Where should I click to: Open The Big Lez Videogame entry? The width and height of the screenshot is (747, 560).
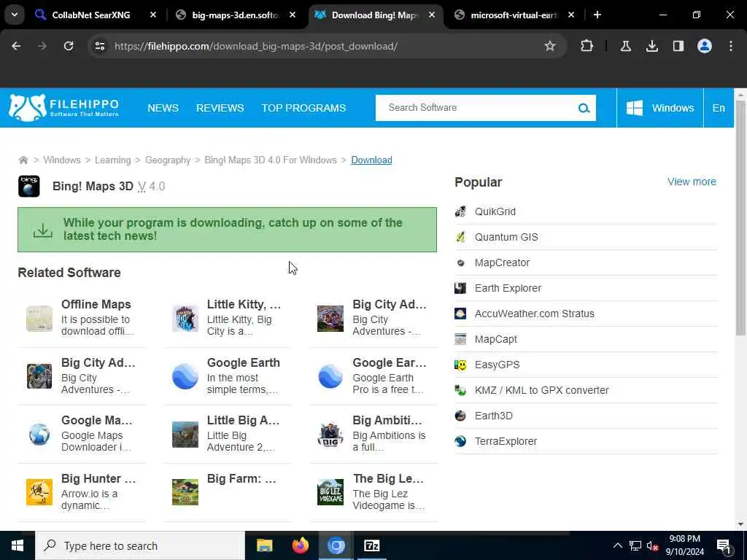point(373,491)
